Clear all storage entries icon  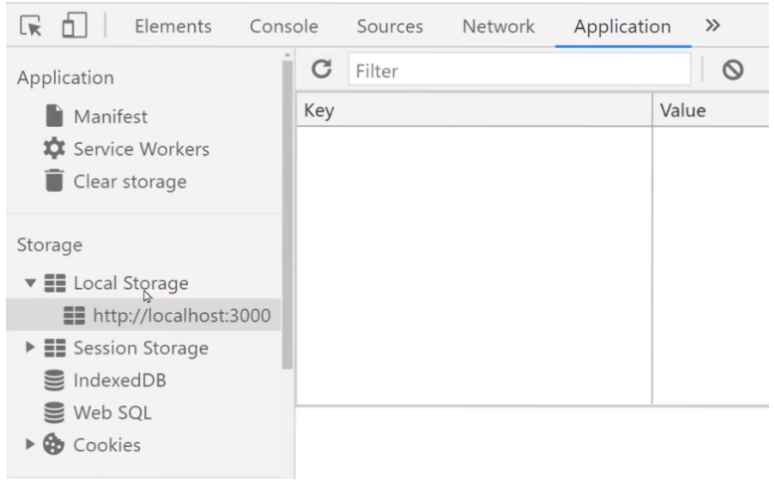(x=733, y=70)
